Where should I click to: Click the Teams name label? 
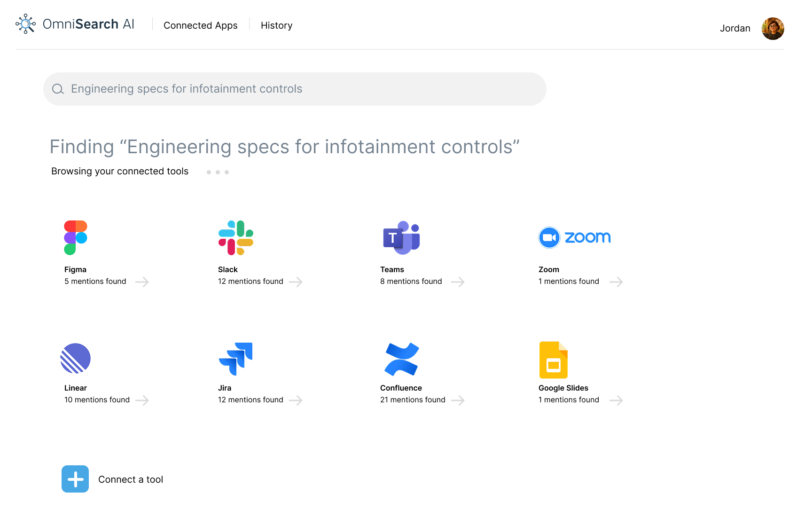pos(392,269)
